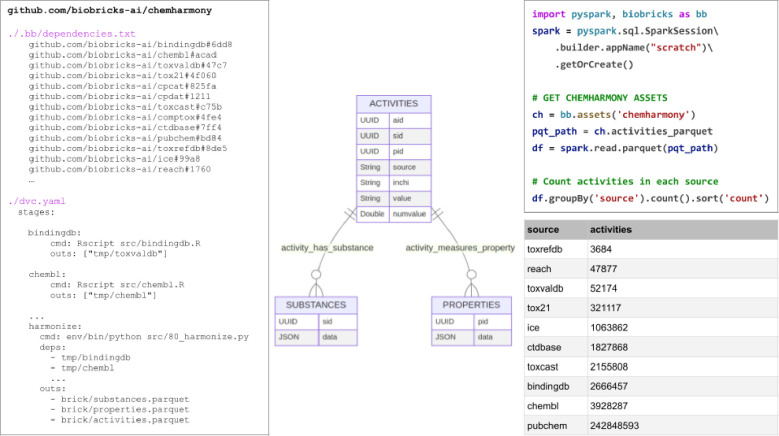Image resolution: width=779 pixels, height=436 pixels.
Task: Select the ./dvc.yaml file path
Action: [x=37, y=201]
